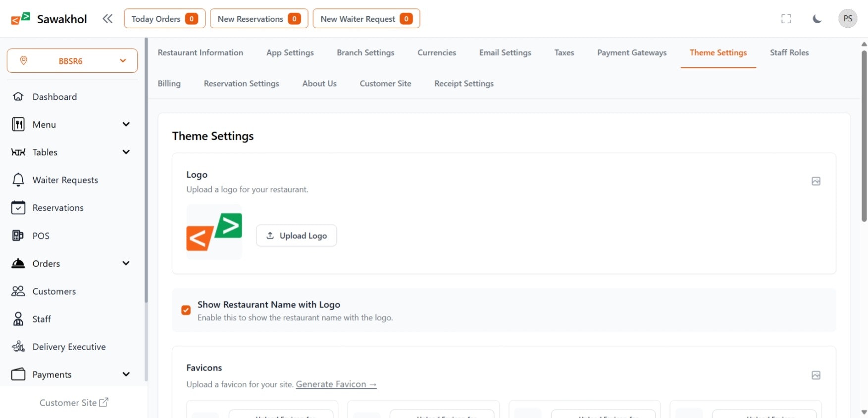
Task: Click the New Reservations button
Action: coord(259,19)
